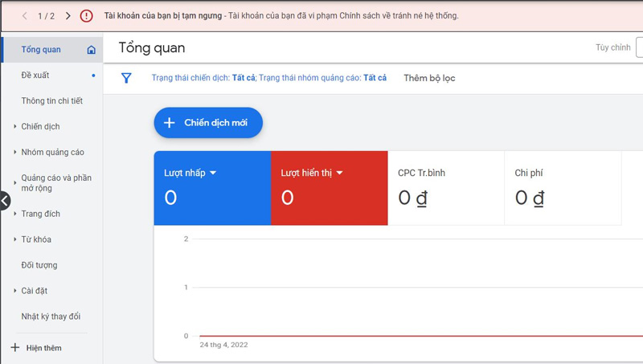Image resolution: width=643 pixels, height=364 pixels.
Task: Click the filter funnel icon
Action: 126,78
